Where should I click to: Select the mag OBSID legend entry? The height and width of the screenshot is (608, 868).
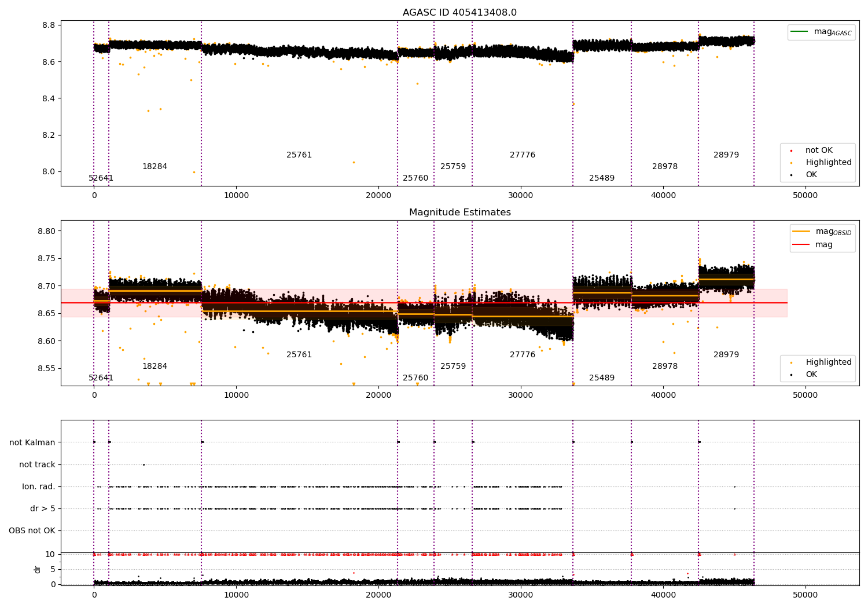pyautogui.click(x=822, y=232)
